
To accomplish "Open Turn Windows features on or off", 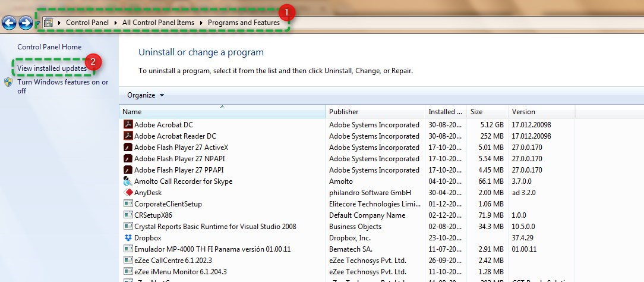I will click(x=62, y=86).
